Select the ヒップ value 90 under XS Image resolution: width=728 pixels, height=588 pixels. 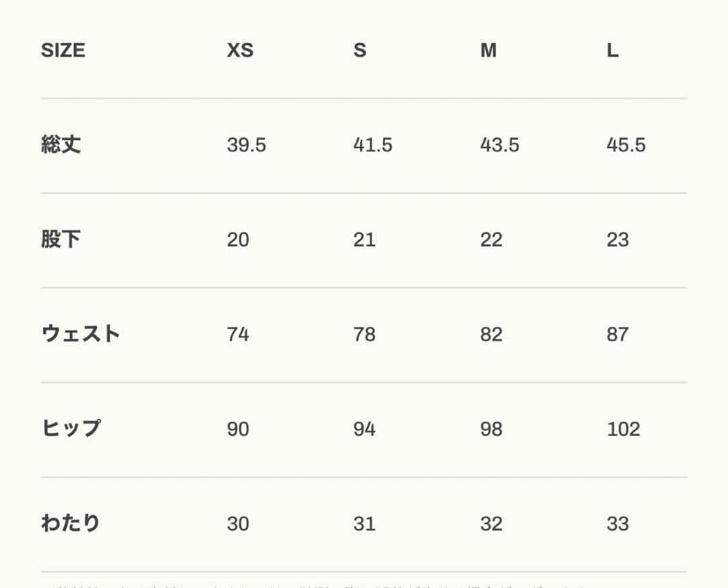coord(238,429)
